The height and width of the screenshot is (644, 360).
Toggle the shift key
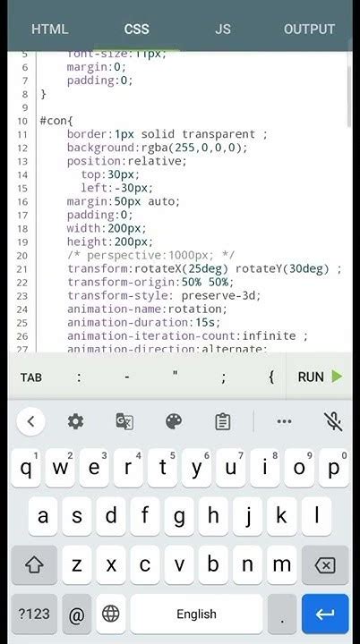pos(34,565)
